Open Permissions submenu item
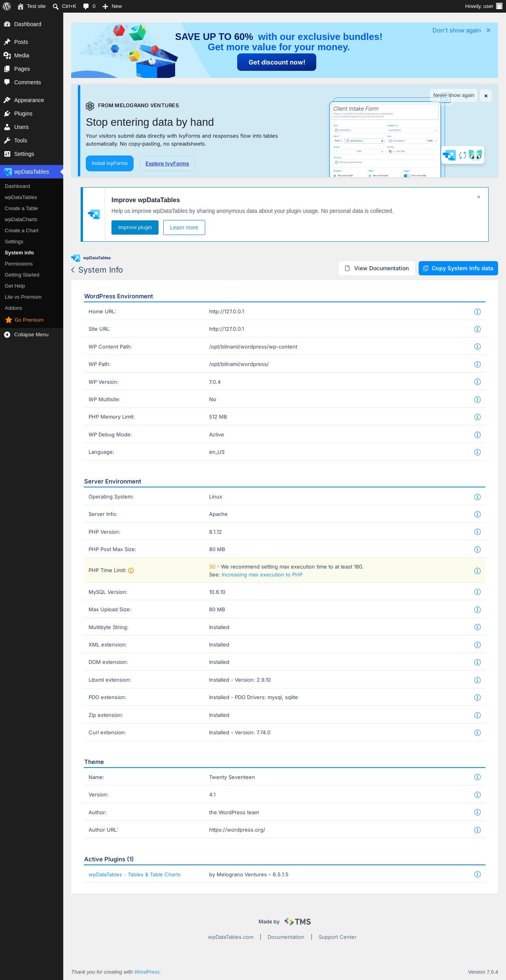Viewport: 506px width, 980px height. click(19, 264)
